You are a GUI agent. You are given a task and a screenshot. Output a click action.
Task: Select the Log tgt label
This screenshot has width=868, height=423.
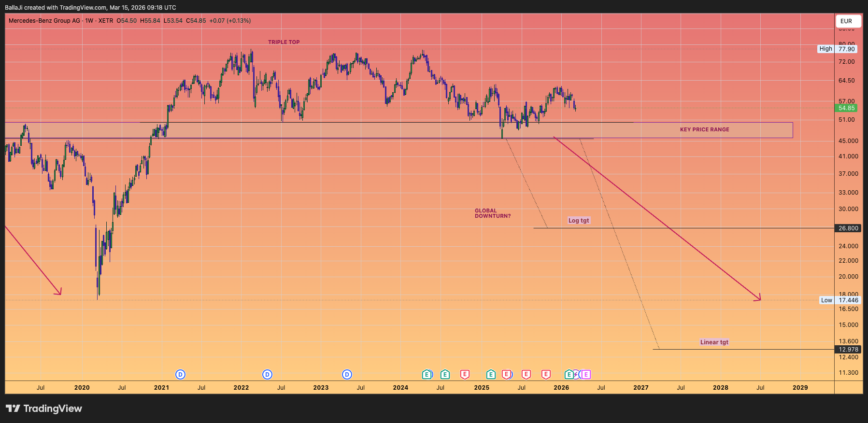[x=579, y=220]
